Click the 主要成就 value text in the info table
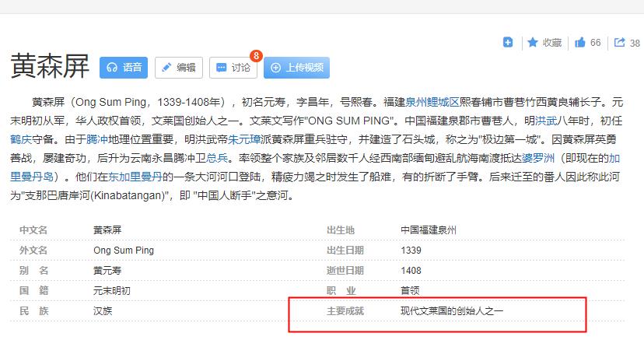Viewport: 644px width, 340px height. point(452,310)
